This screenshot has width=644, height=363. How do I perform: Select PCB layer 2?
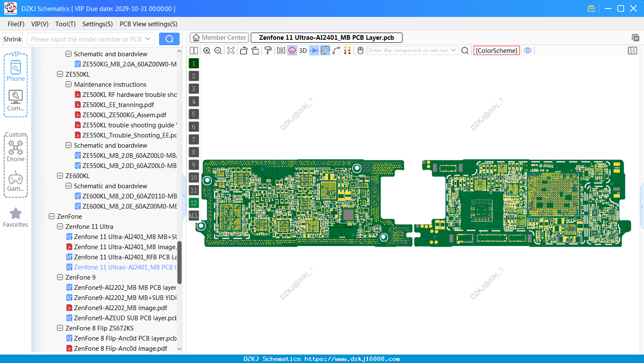point(194,76)
